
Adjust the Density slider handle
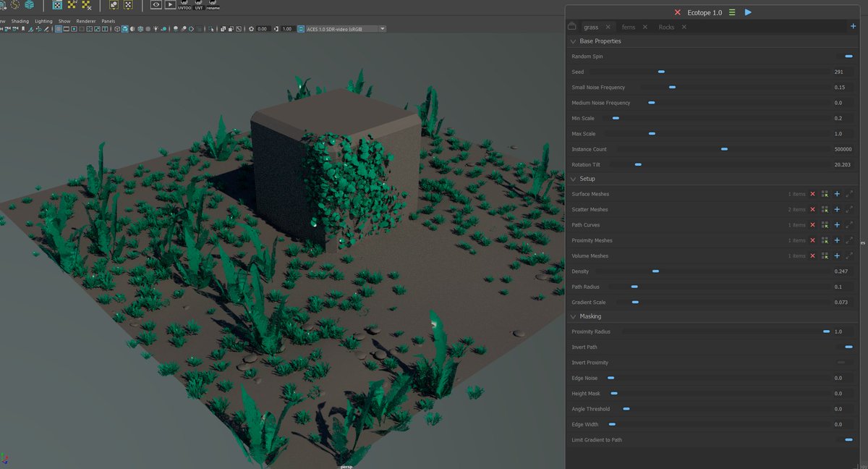655,271
